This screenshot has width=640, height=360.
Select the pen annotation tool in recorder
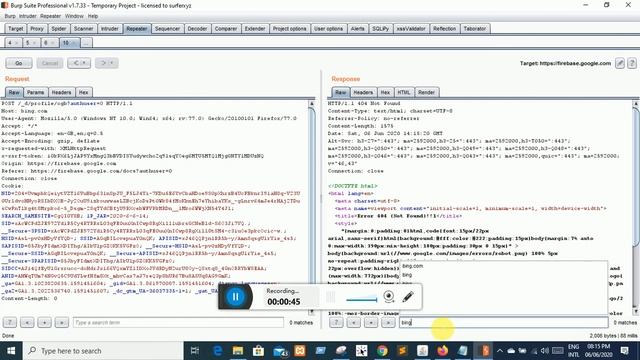[408, 297]
